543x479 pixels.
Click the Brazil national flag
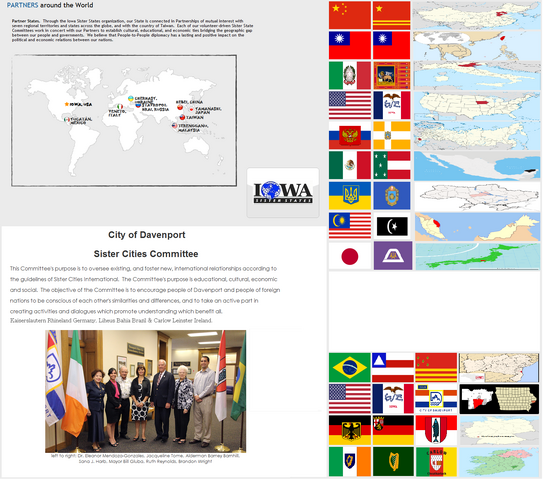pyautogui.click(x=350, y=367)
